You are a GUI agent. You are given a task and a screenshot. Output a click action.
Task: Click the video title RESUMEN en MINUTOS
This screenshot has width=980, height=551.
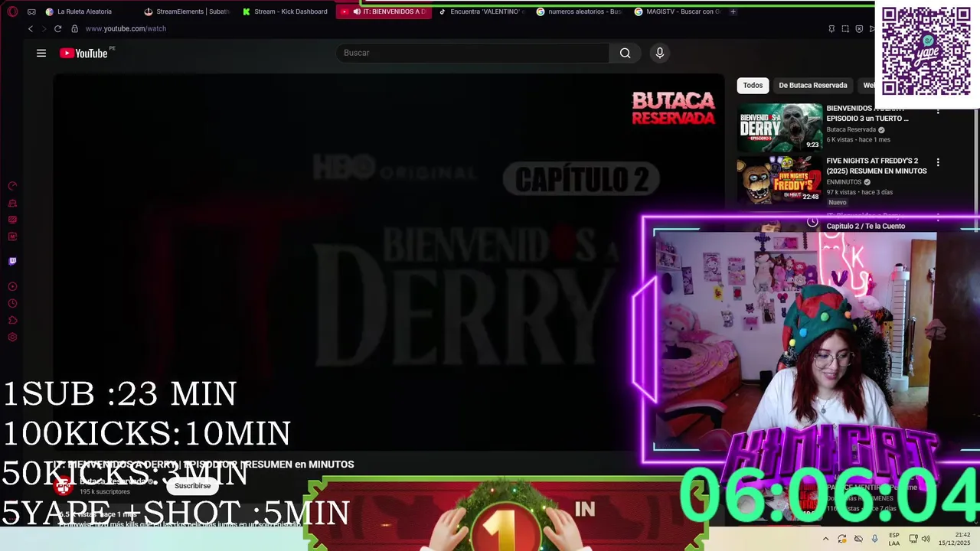pos(204,465)
